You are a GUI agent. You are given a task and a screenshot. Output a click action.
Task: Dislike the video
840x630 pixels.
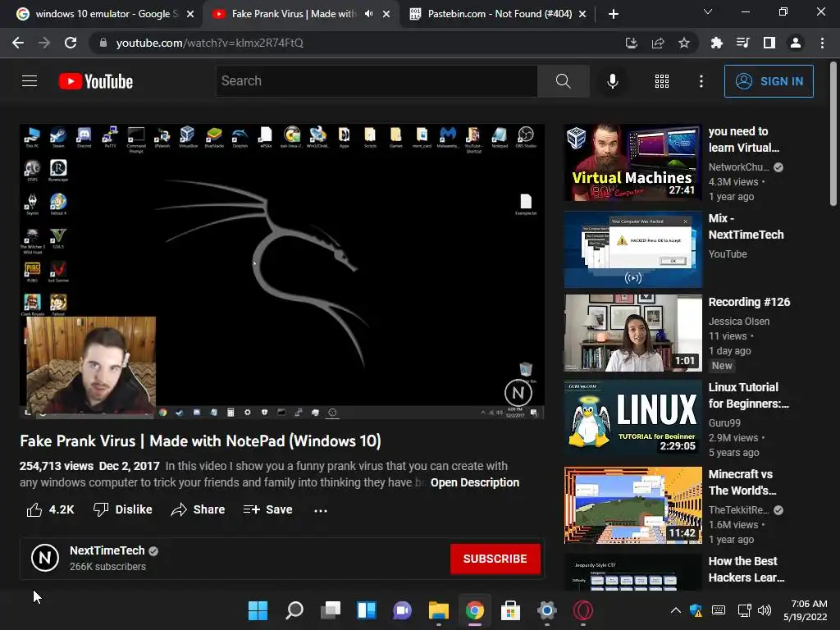123,509
